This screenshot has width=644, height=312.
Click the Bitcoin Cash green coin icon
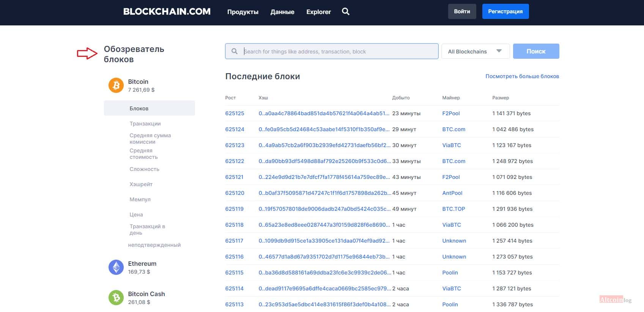tap(116, 298)
